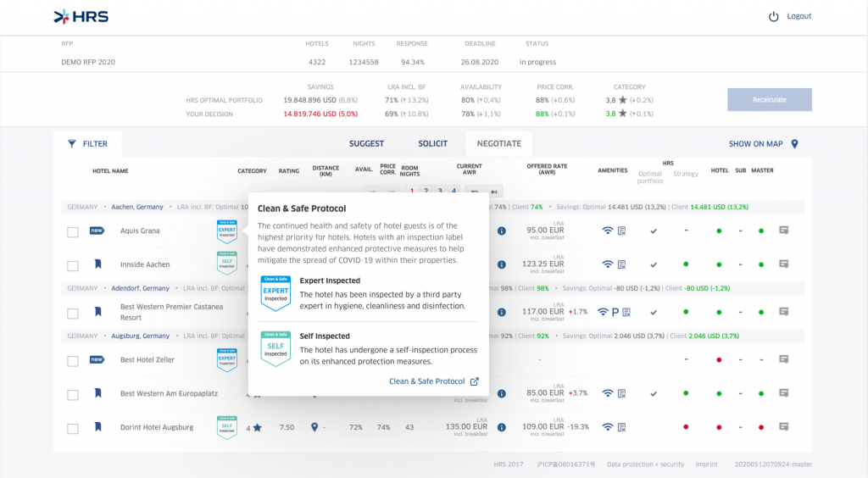The image size is (868, 478).
Task: Open the Augsburg, Germany city link
Action: point(140,336)
